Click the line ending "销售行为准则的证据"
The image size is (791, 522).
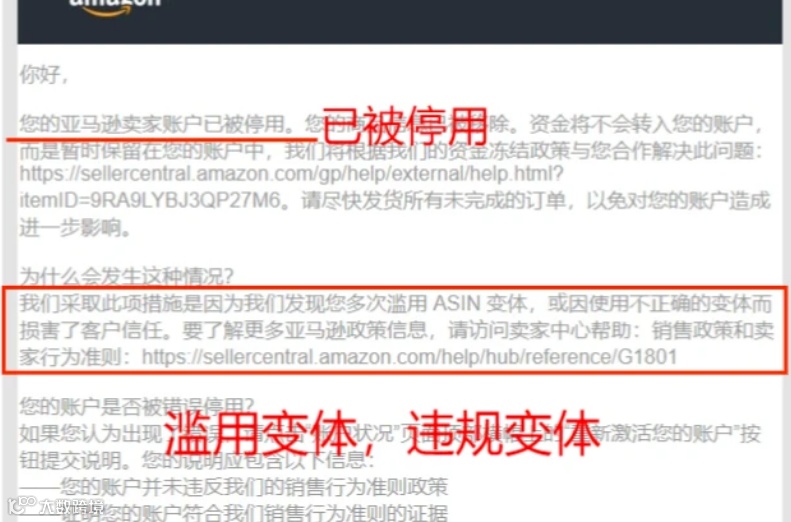(254, 512)
